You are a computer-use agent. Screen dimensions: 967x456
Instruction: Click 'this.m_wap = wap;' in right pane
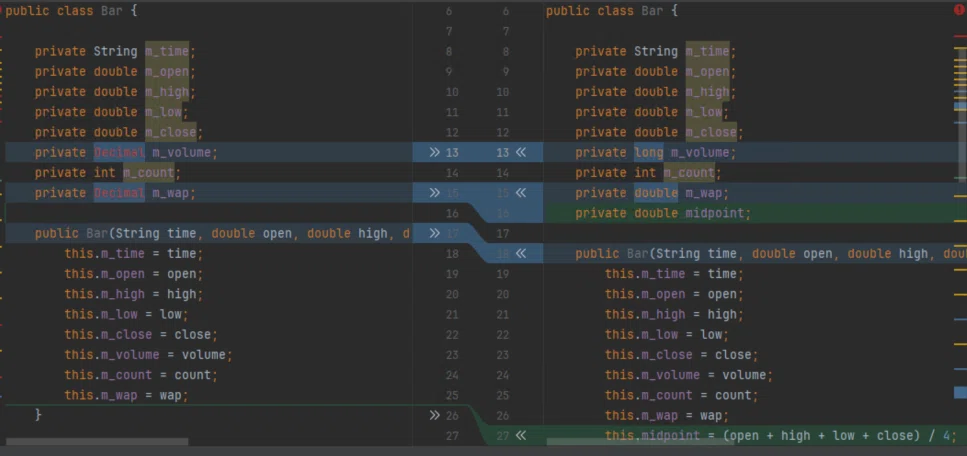click(x=667, y=415)
